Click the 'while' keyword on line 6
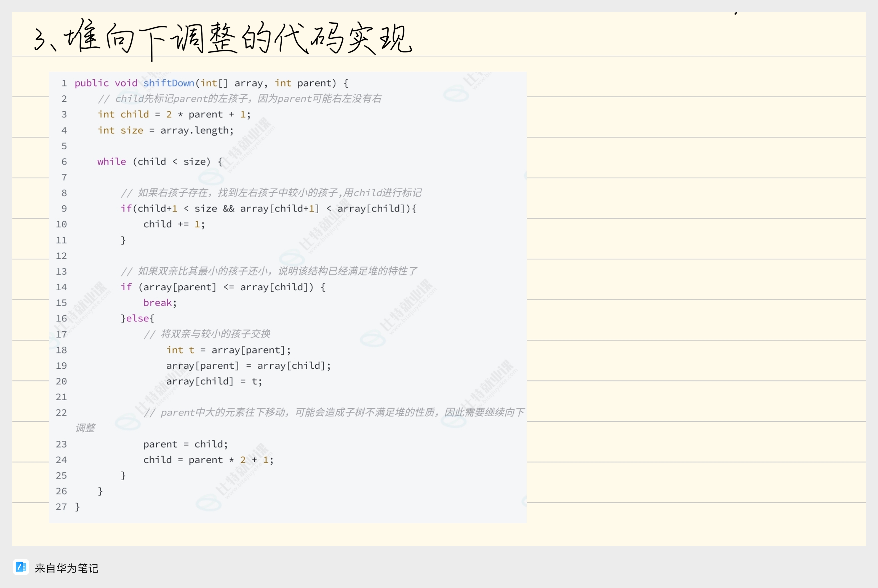The width and height of the screenshot is (878, 588). pyautogui.click(x=111, y=162)
